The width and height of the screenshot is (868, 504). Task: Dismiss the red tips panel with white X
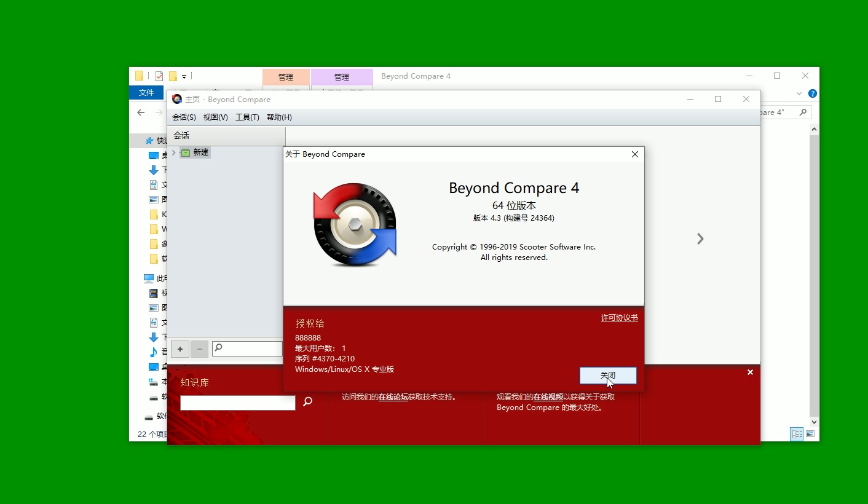coord(750,372)
